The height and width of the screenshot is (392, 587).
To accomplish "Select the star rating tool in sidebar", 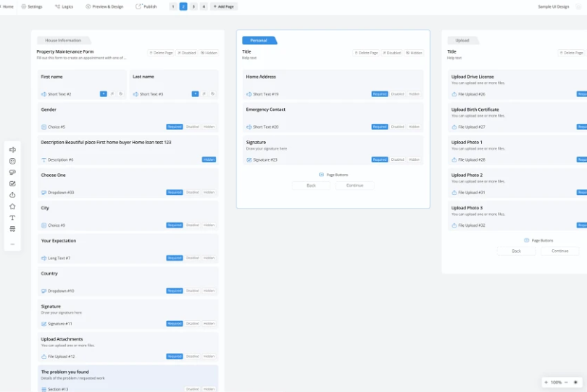I will point(12,207).
